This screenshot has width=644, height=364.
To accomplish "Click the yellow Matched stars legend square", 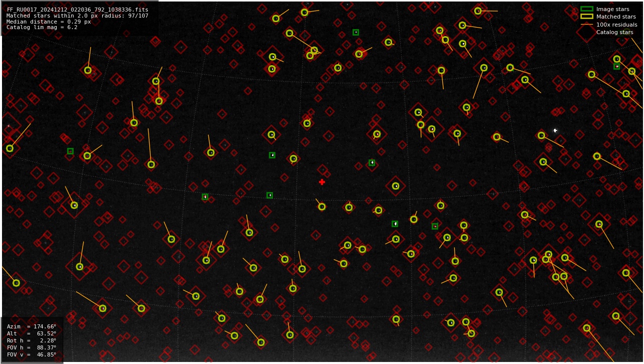I will (586, 17).
